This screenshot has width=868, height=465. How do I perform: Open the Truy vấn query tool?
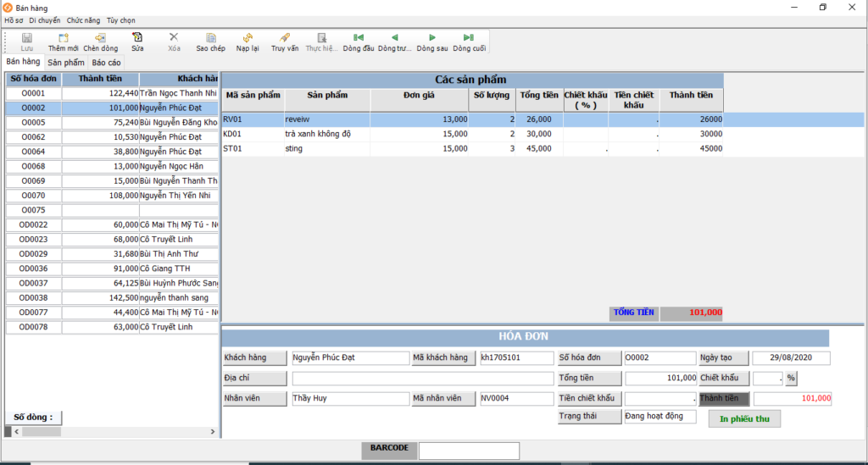pos(285,38)
